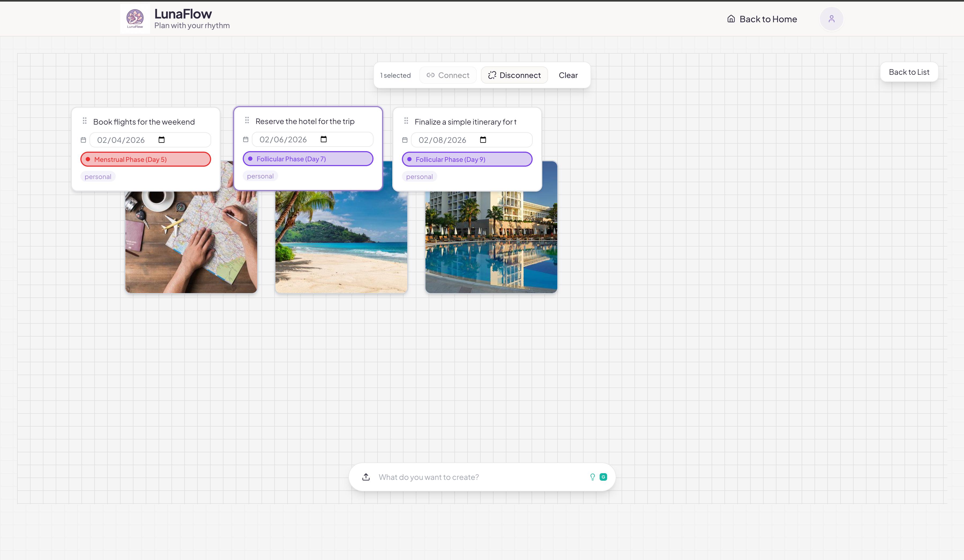Image resolution: width=964 pixels, height=560 pixels.
Task: Click the green Grammarly icon
Action: 603,477
